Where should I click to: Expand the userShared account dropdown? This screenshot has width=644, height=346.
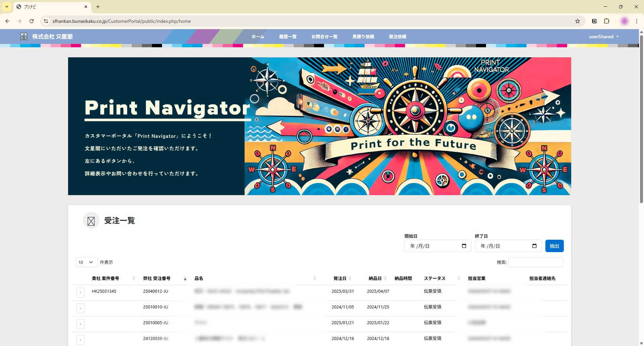(603, 37)
